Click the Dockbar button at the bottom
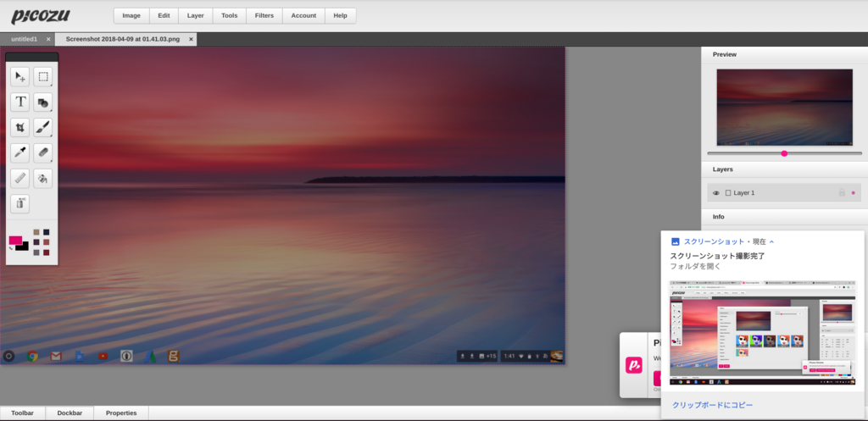 (70, 413)
